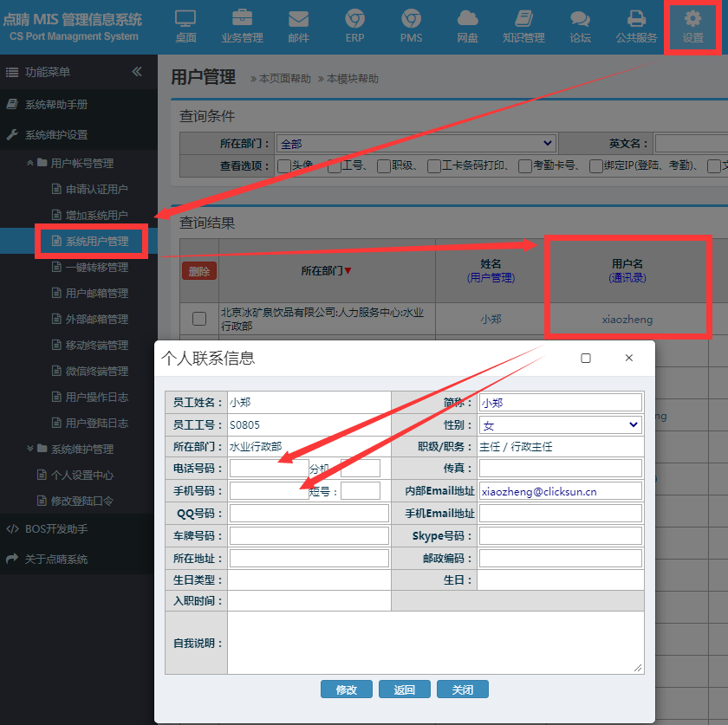Viewport: 728px width, 725px height.
Task: Click the 手机号码 input field
Action: point(269,491)
